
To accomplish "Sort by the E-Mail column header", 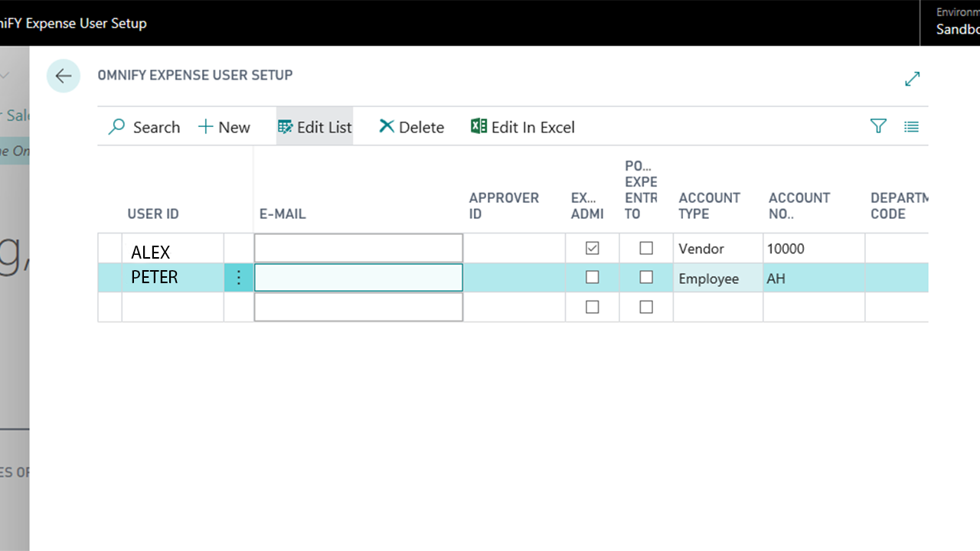I will (x=283, y=214).
